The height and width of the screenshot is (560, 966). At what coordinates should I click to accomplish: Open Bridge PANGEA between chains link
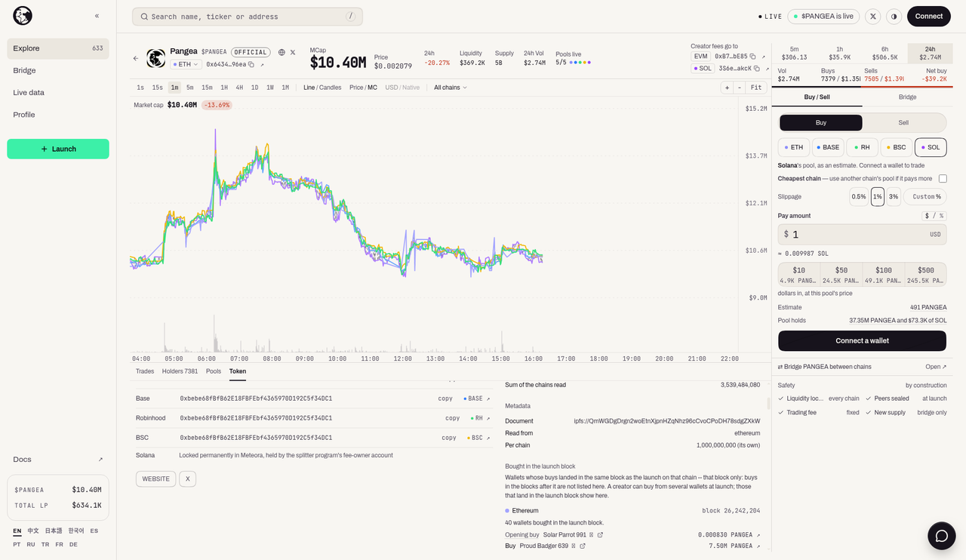[x=862, y=367]
